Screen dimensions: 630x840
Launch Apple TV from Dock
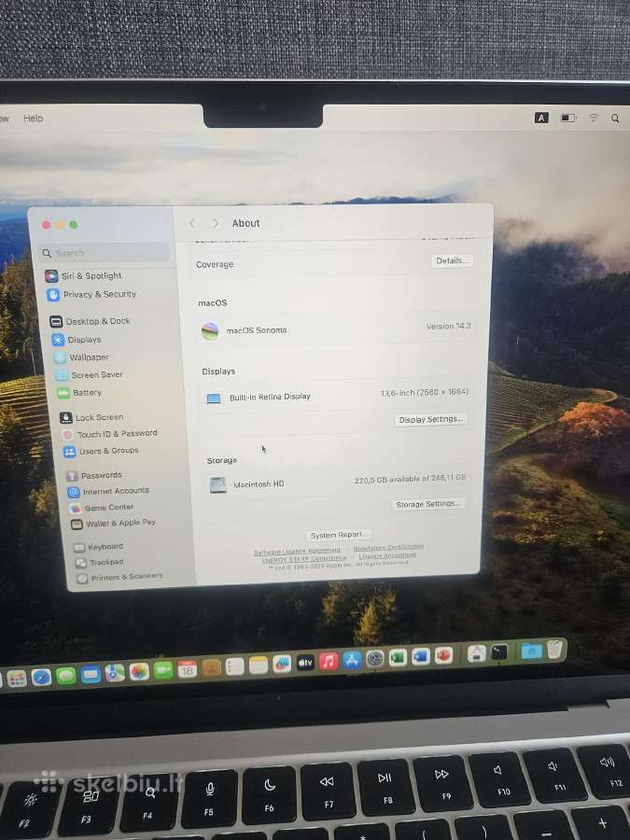(x=305, y=663)
